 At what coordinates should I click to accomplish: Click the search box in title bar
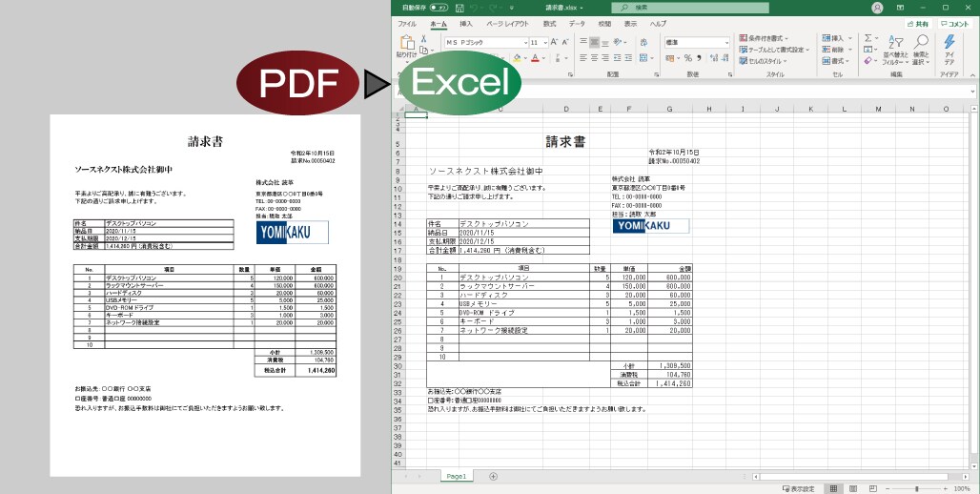tap(690, 8)
